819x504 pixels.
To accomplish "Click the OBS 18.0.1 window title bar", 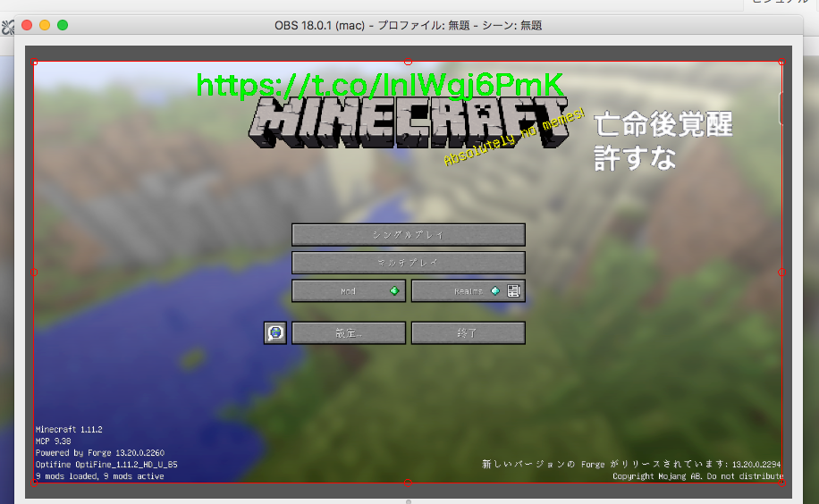I will tap(409, 25).
